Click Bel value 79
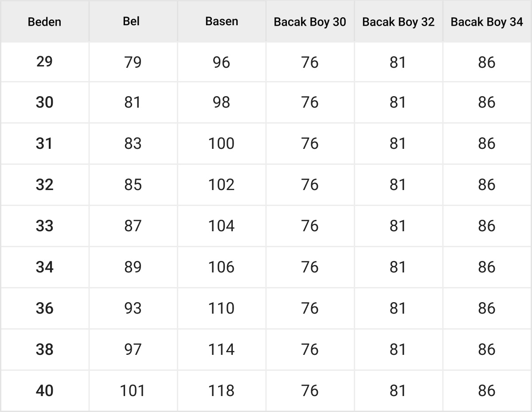 coord(133,62)
